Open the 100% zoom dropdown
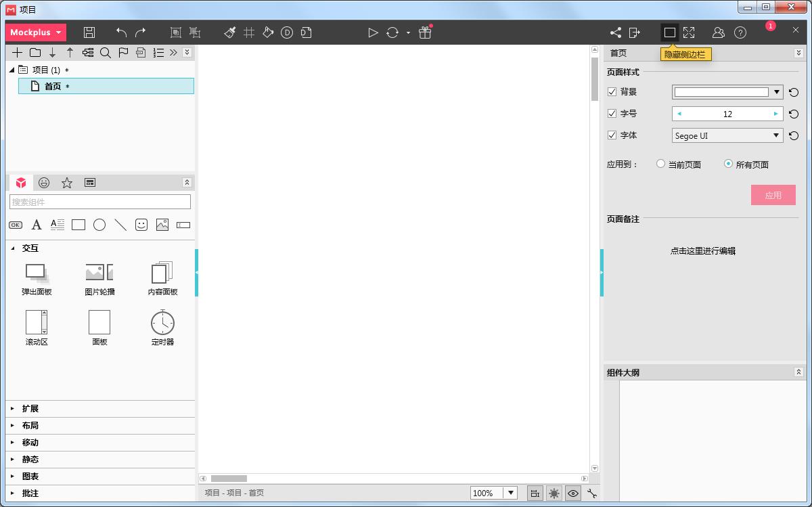 click(x=512, y=493)
